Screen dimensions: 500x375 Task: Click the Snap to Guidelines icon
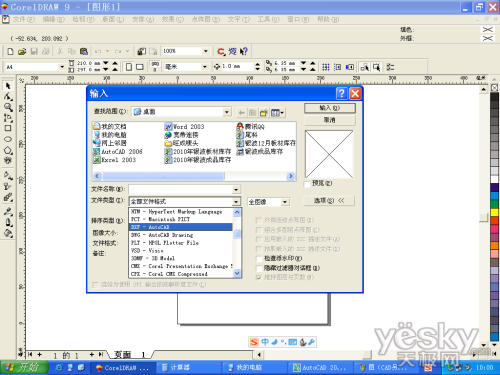(338, 67)
